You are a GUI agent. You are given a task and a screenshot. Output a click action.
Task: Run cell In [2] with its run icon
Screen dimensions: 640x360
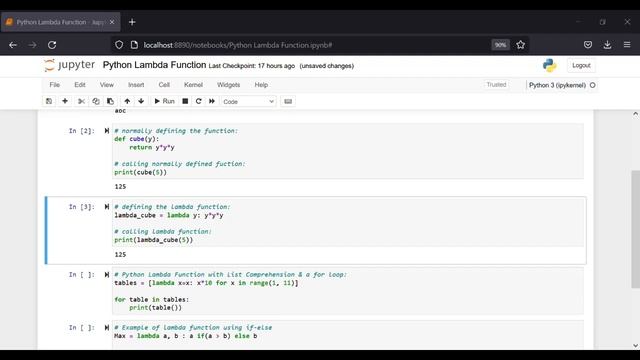coord(107,131)
